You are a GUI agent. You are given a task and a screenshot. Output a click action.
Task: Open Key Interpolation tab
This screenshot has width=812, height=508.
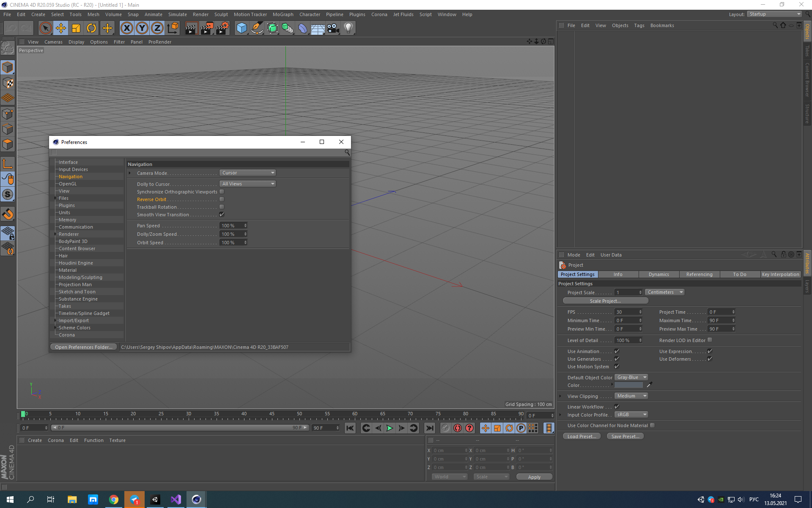(780, 274)
